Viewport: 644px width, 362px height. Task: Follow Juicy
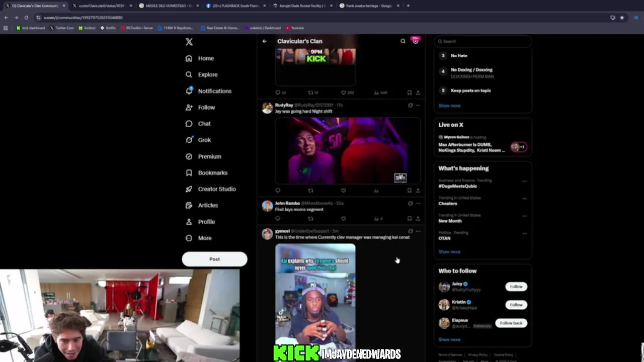pyautogui.click(x=516, y=287)
